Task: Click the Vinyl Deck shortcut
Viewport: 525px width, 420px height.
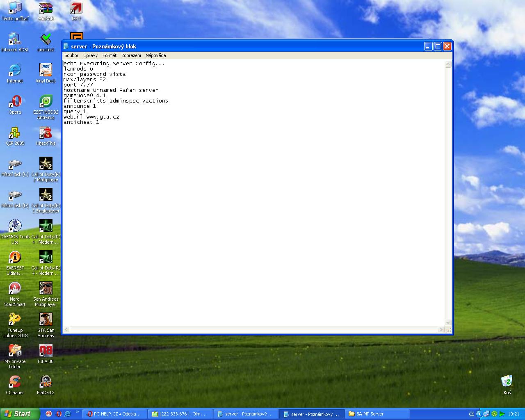Action: click(46, 73)
